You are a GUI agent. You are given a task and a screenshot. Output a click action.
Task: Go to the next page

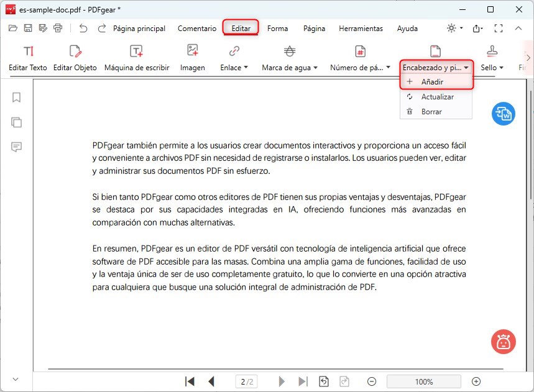pyautogui.click(x=282, y=381)
